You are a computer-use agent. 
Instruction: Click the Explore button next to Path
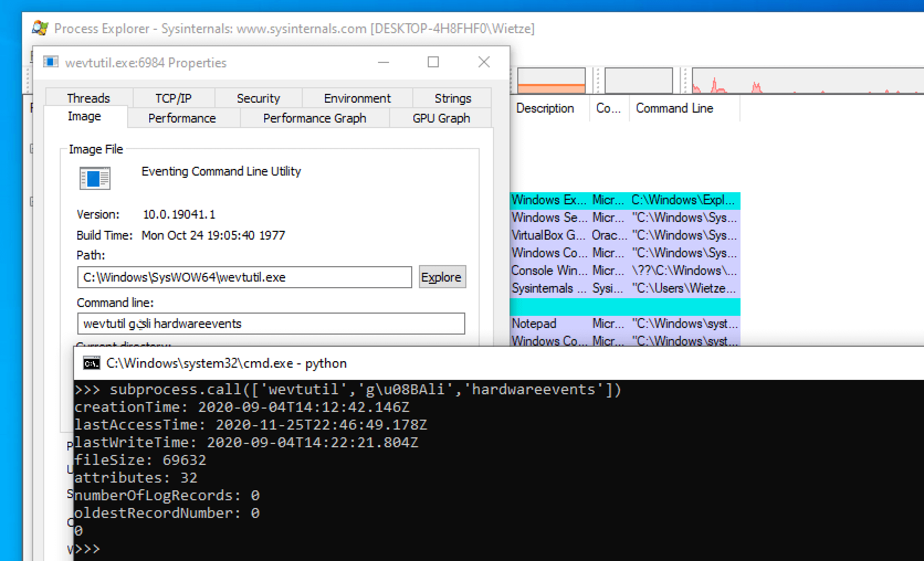pyautogui.click(x=442, y=277)
